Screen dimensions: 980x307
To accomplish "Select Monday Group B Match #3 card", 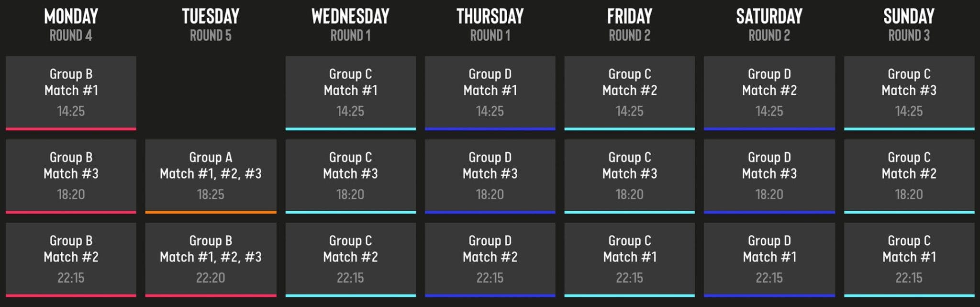I will 71,176.
